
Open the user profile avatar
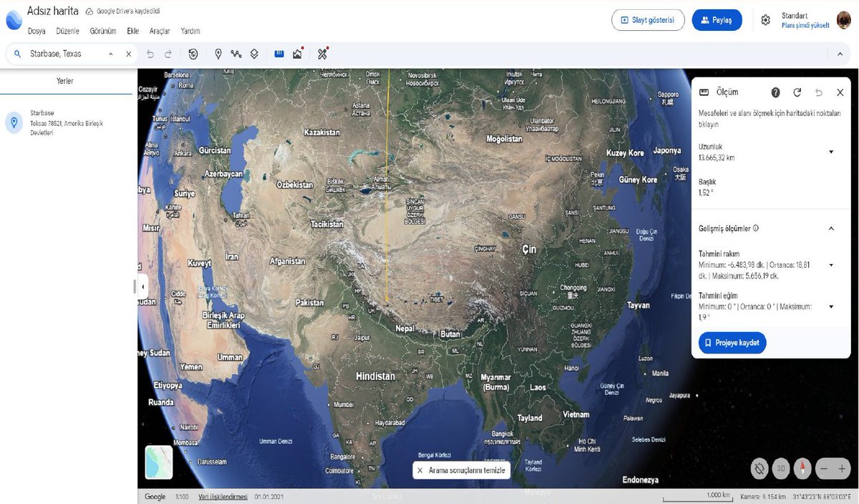pos(844,20)
